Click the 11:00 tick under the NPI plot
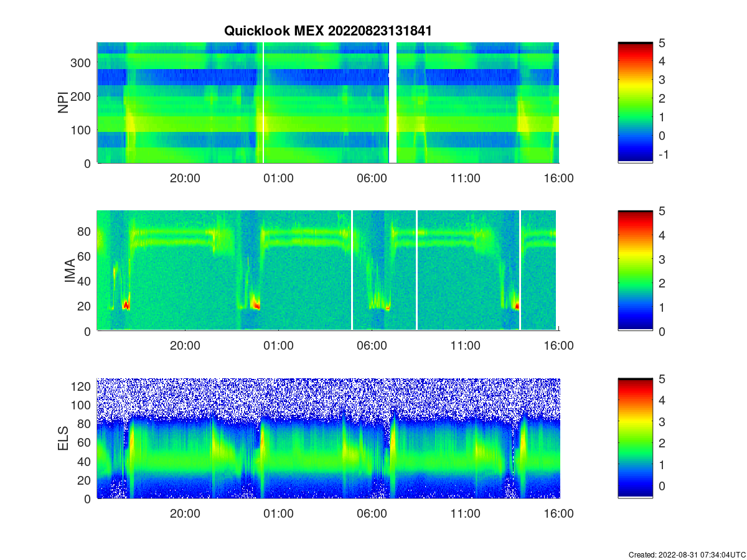 click(465, 178)
